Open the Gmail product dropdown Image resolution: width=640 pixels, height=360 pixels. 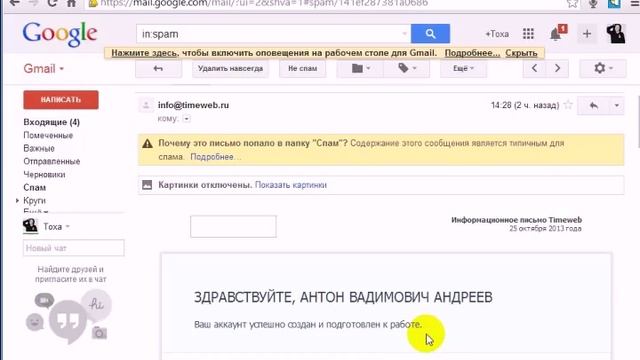(44, 69)
